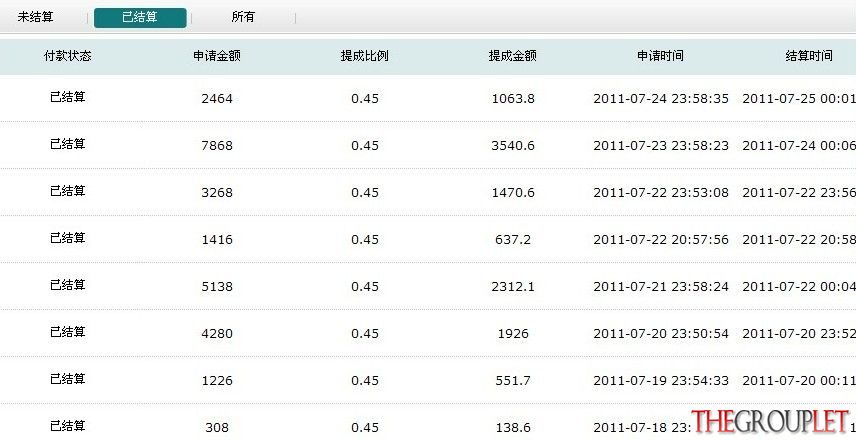Select amount cell 2464
Image resolution: width=856 pixels, height=440 pixels.
click(x=217, y=99)
